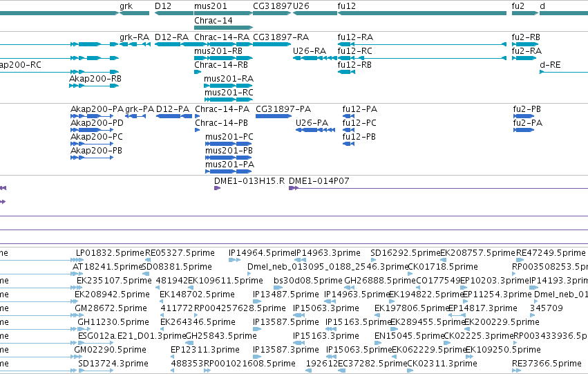Open the U26-RA transcript label
The image size is (588, 374).
(x=310, y=51)
